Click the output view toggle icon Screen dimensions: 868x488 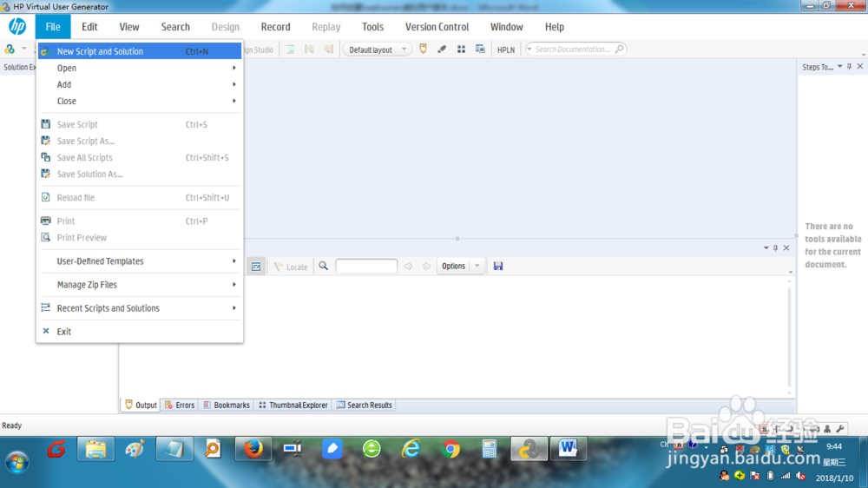click(x=256, y=267)
